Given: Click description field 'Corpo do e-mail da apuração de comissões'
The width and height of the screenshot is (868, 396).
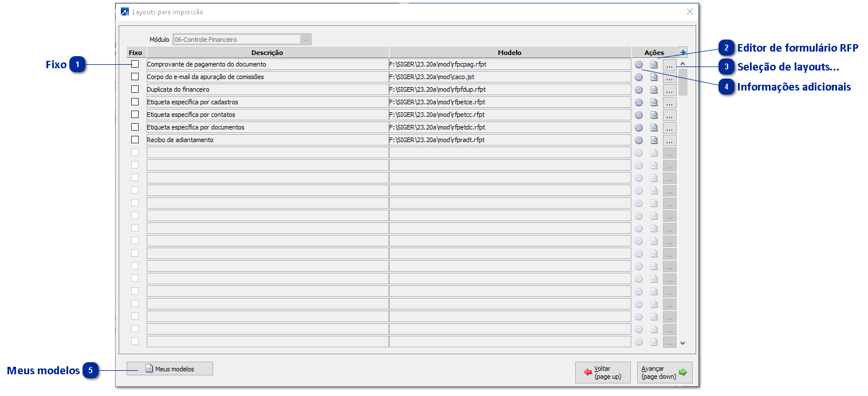Looking at the screenshot, I should click(268, 77).
